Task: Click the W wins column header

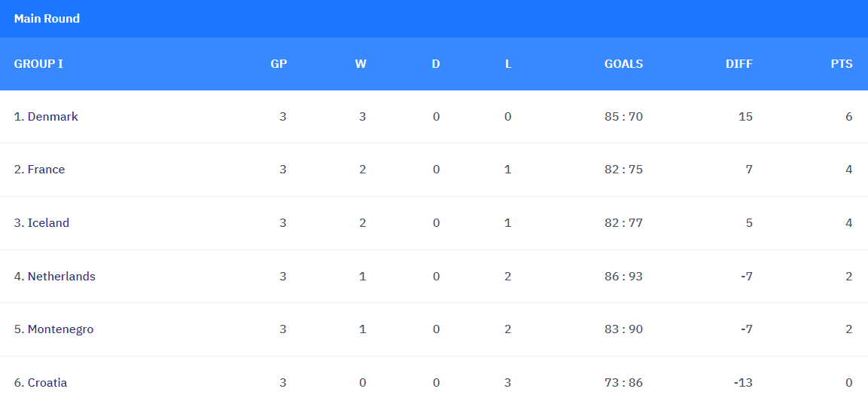Action: (x=361, y=64)
